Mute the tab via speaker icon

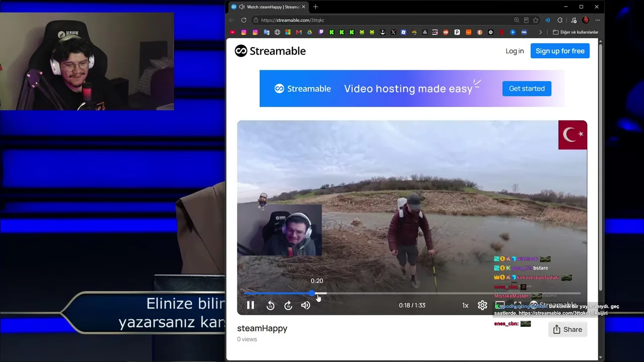coord(242,7)
